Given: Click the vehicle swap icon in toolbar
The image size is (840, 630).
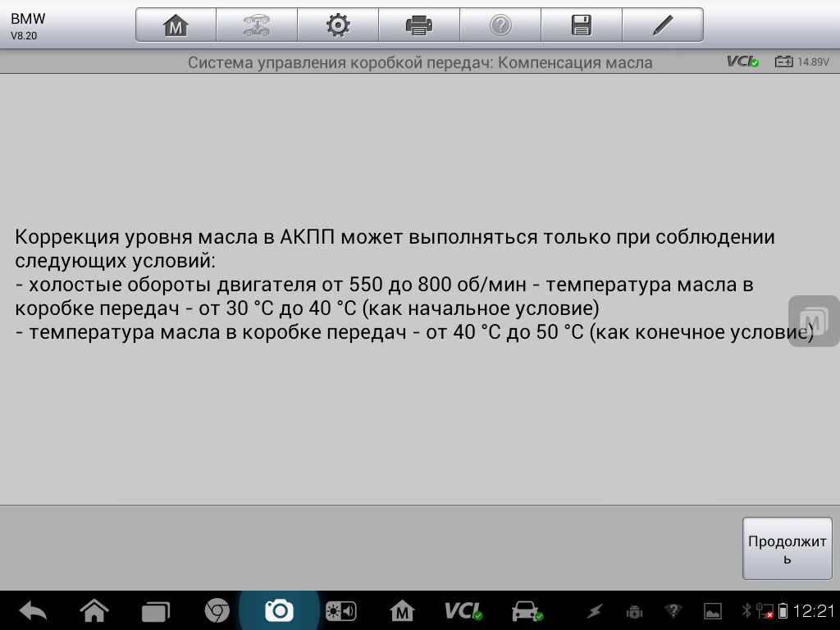Looking at the screenshot, I should pyautogui.click(x=257, y=25).
